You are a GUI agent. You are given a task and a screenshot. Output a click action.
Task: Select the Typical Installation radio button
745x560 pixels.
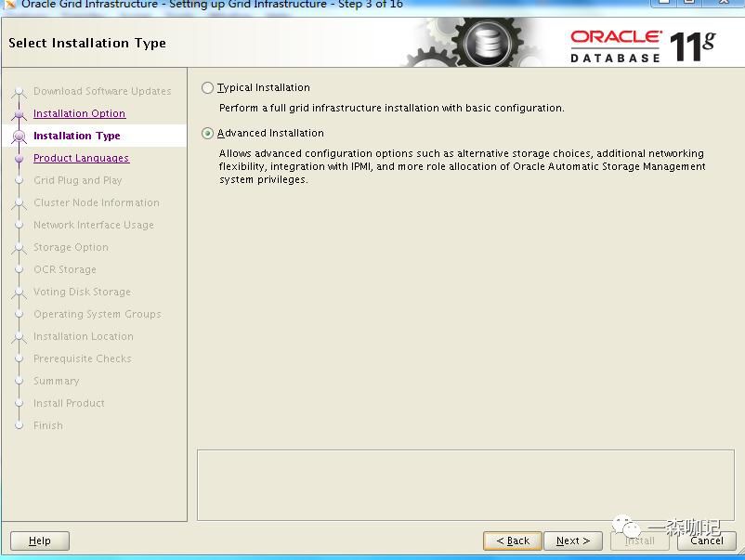tap(208, 88)
